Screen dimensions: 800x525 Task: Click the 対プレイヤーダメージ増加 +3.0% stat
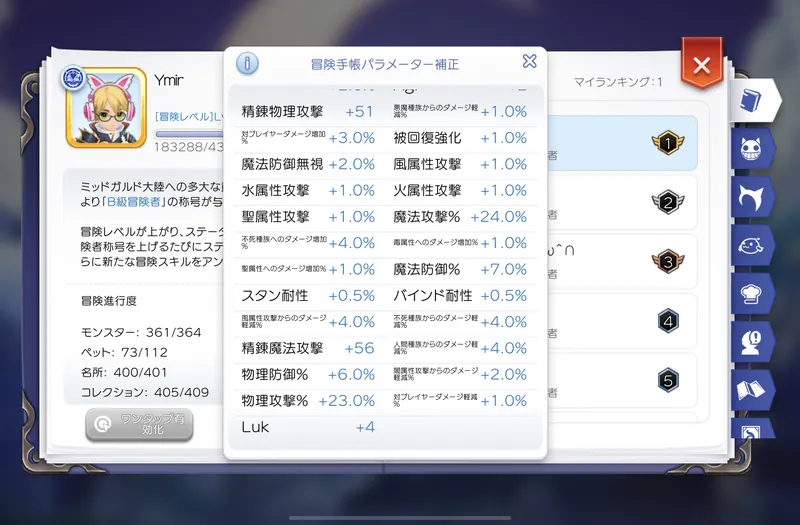308,138
